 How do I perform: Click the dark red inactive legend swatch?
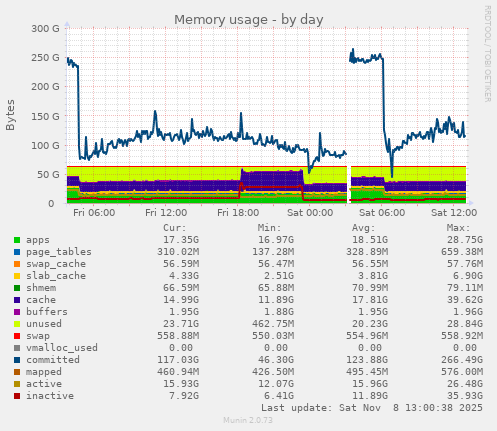17,396
